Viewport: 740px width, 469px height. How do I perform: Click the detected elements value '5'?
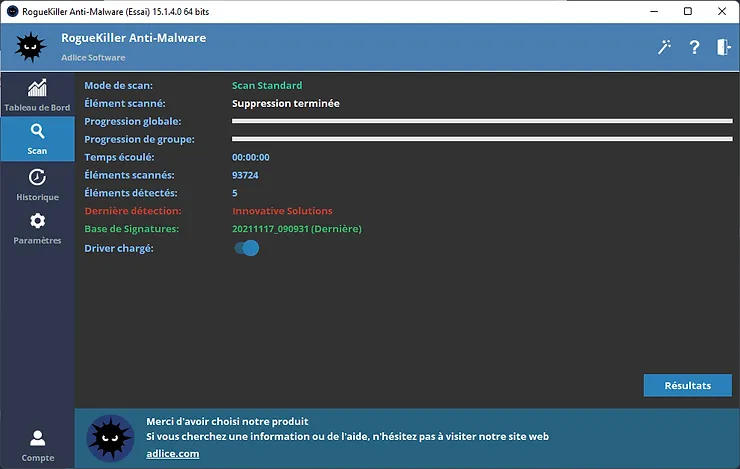tap(235, 193)
